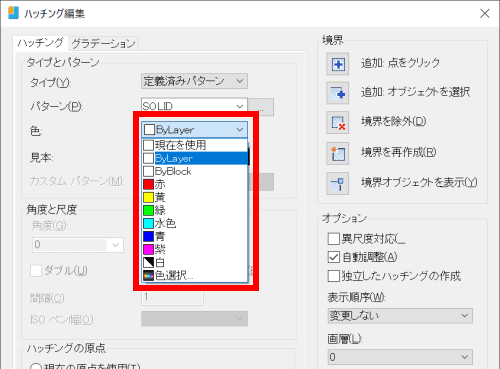Click the 追加: オブジェクトを選択 icon
This screenshot has height=369, width=500.
click(x=338, y=93)
